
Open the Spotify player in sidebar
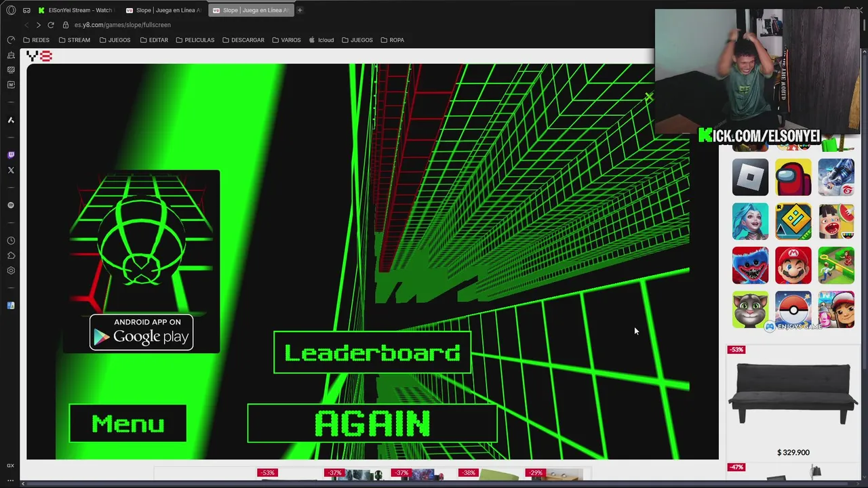[x=11, y=205]
